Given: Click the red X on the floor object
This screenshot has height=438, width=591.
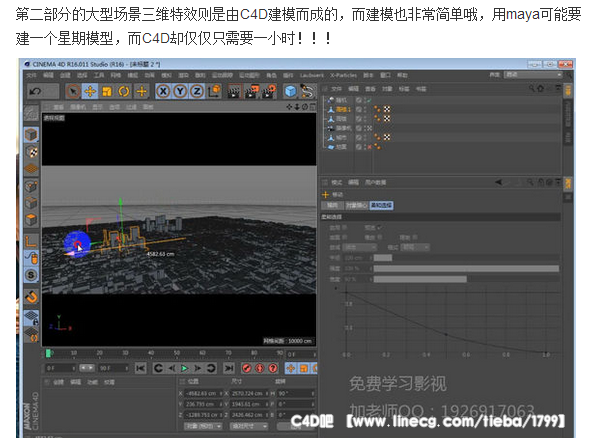Looking at the screenshot, I should point(370,147).
